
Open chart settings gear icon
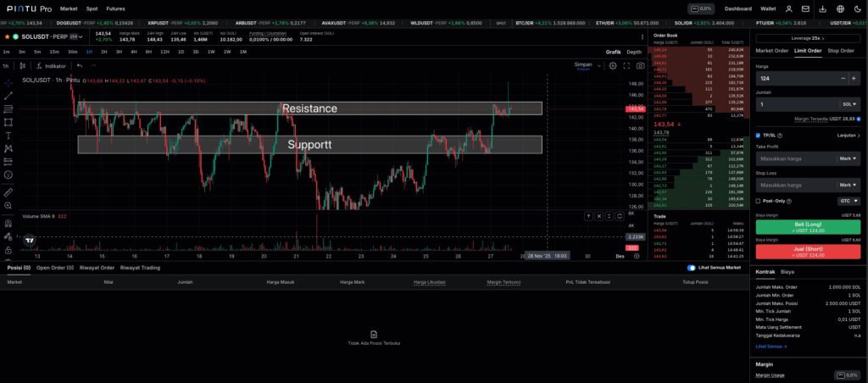click(x=613, y=65)
